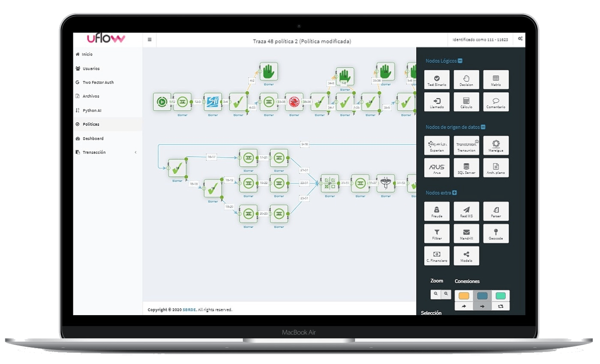Open the Matriz node tool

tap(496, 79)
